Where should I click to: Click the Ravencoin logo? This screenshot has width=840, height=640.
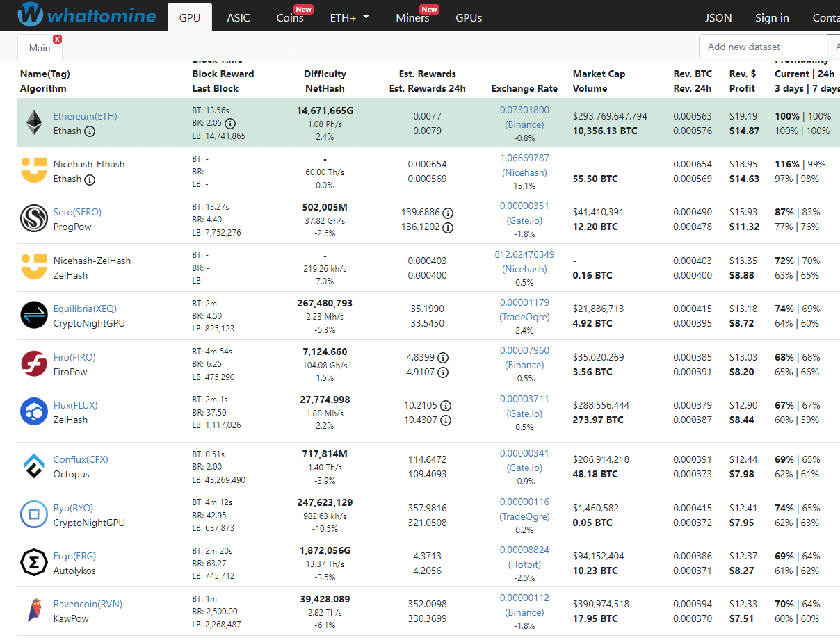[x=34, y=610]
